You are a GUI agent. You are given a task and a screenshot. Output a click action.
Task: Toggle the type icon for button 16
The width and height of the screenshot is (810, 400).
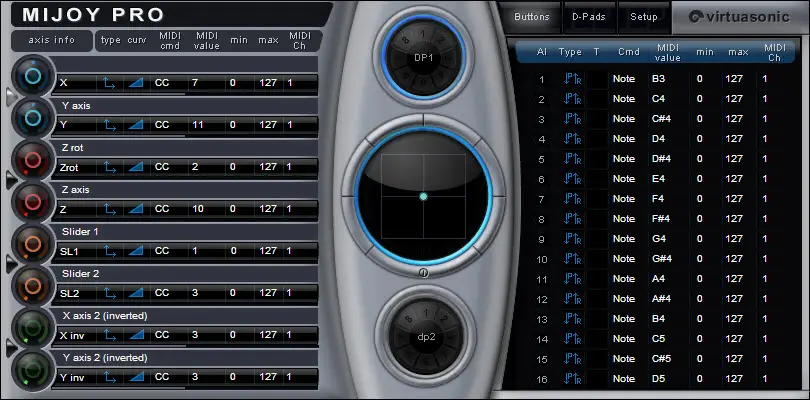click(572, 379)
